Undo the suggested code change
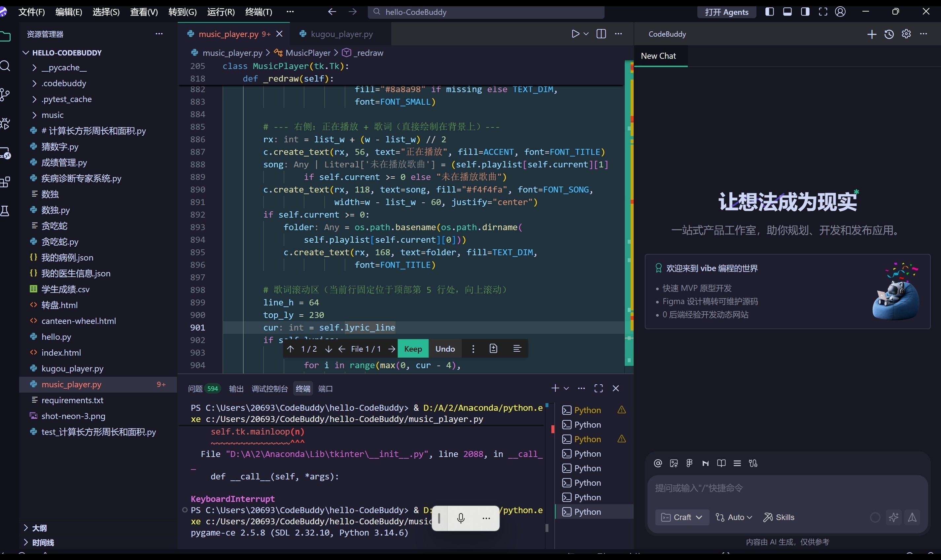 [x=445, y=349]
